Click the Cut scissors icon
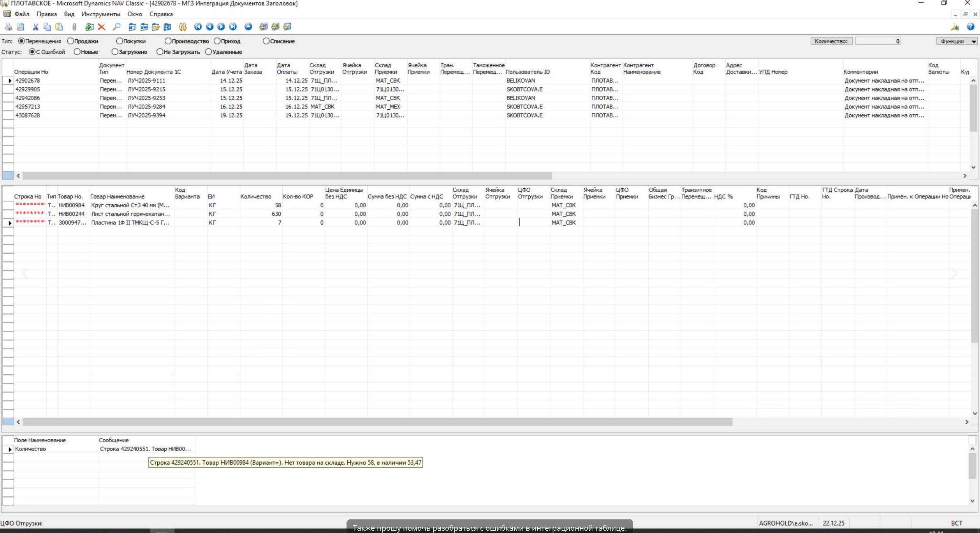The width and height of the screenshot is (980, 533). click(35, 27)
